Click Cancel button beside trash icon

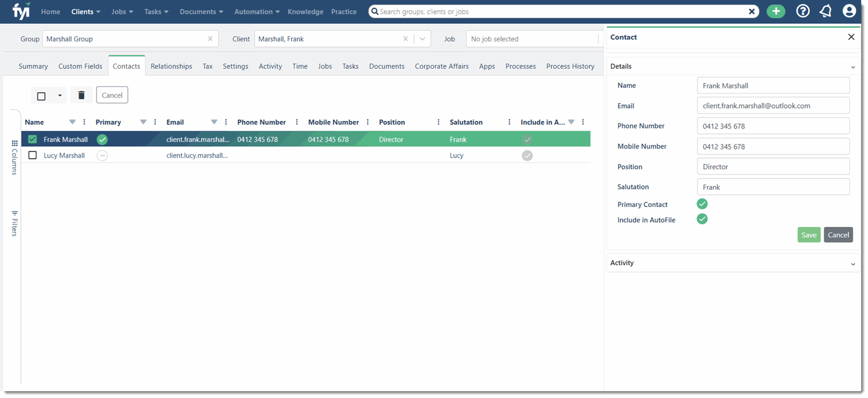[x=112, y=95]
